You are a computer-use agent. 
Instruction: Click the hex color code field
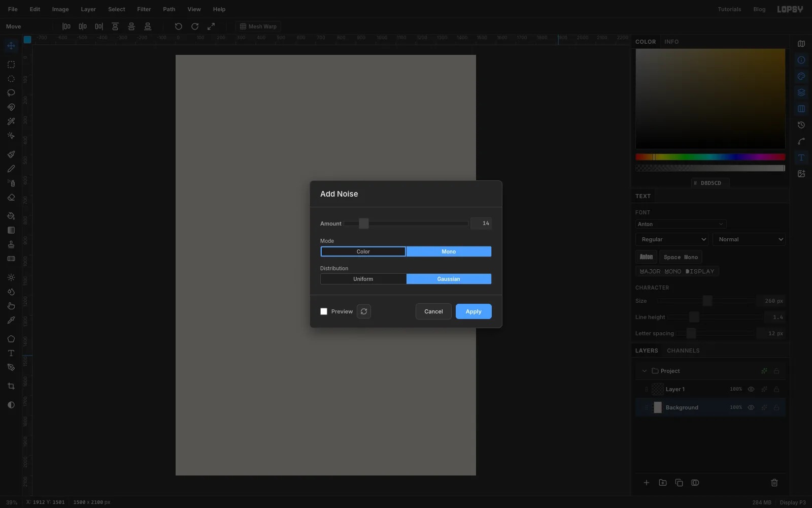pos(710,183)
